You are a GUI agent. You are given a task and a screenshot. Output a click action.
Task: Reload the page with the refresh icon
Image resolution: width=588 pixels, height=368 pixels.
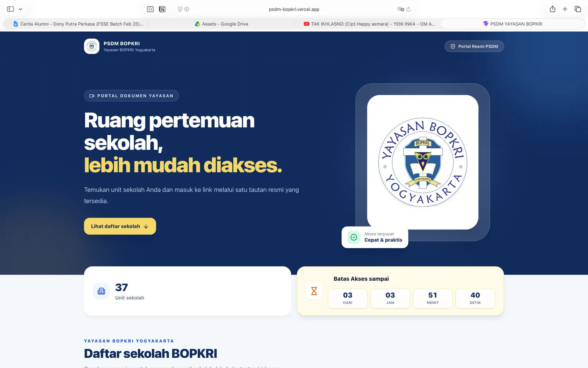(x=408, y=9)
